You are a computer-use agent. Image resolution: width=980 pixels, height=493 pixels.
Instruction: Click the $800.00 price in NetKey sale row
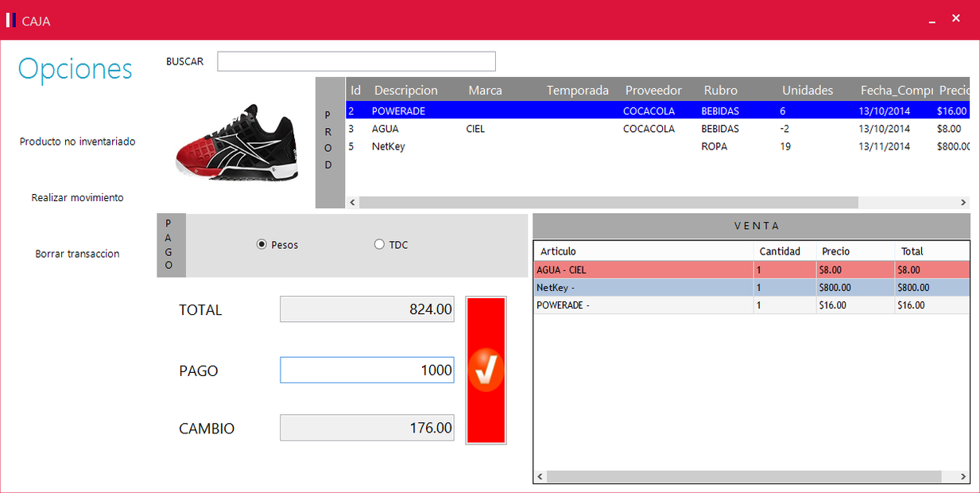(x=835, y=288)
